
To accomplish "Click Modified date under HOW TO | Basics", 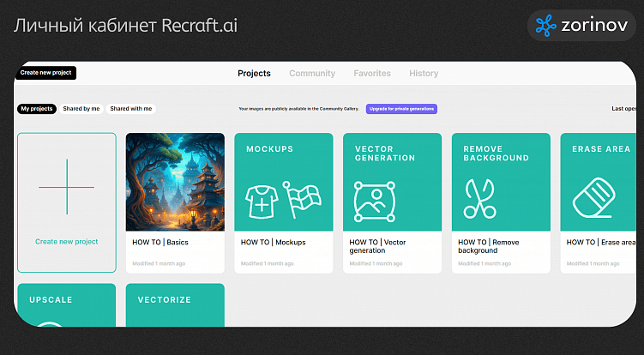I will 159,264.
